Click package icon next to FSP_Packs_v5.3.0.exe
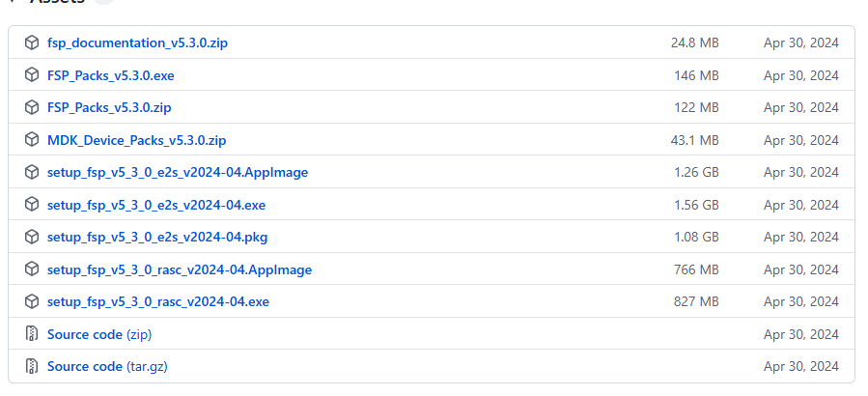 (32, 74)
